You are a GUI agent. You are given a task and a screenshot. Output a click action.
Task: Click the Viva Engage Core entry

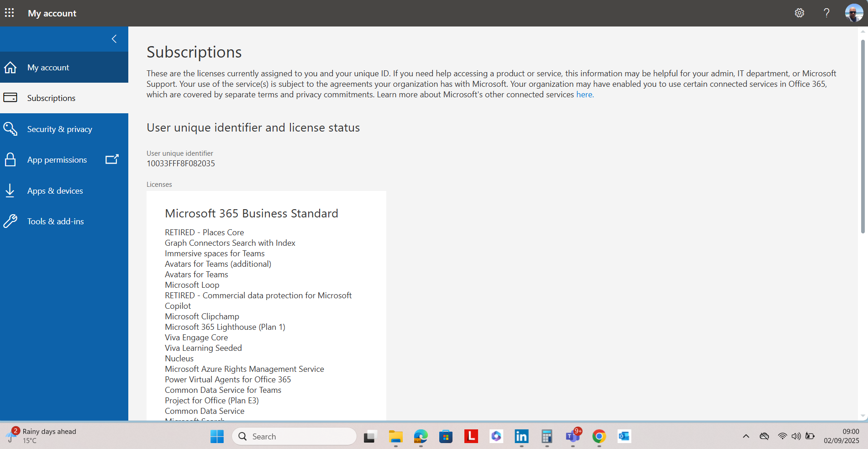[196, 338]
